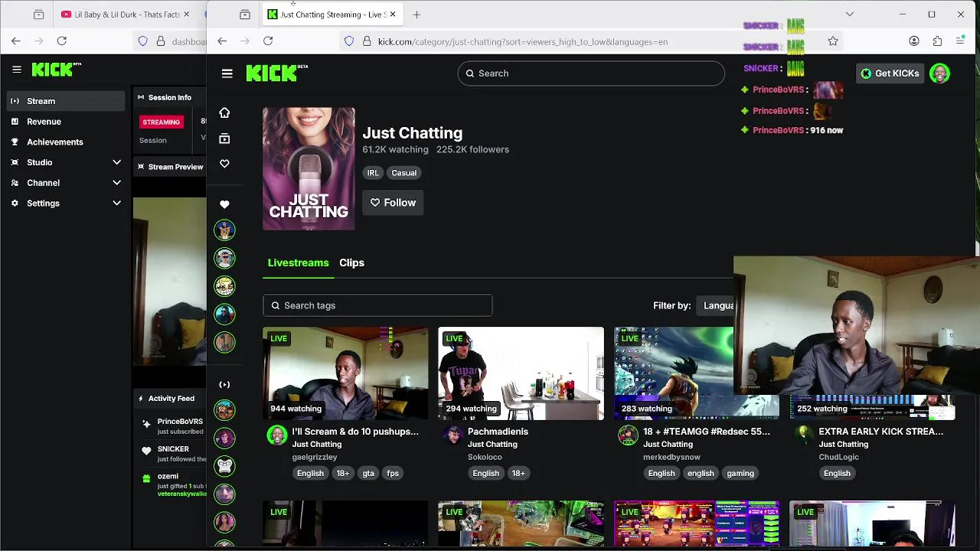
Task: Click the IRL tag
Action: coord(373,173)
